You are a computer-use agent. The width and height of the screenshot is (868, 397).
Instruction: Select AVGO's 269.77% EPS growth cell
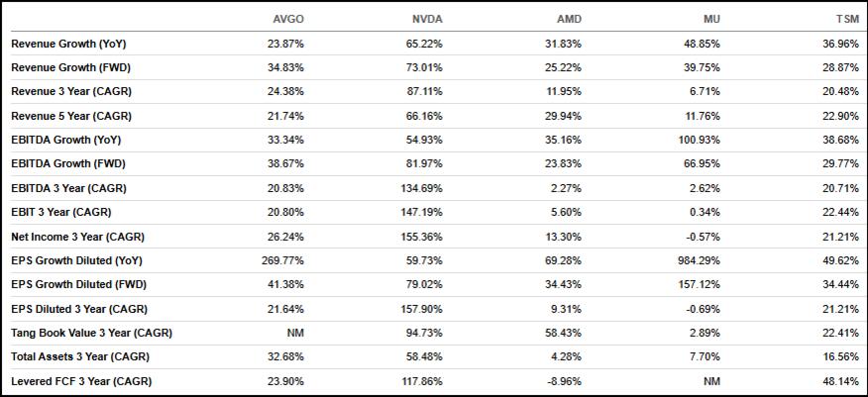[283, 259]
